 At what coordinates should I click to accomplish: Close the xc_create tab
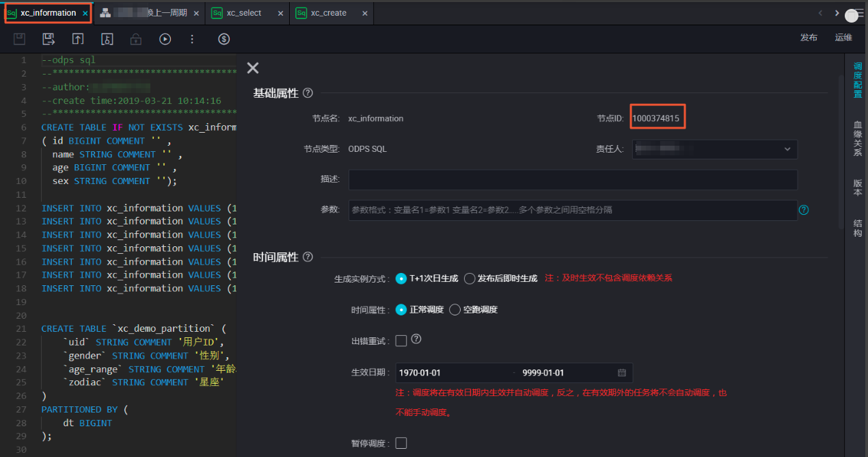click(x=364, y=13)
